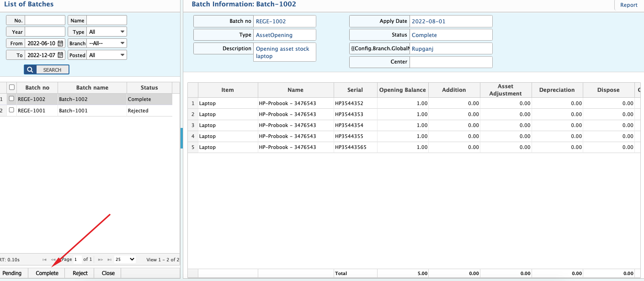
Task: Sort batches by Status column header
Action: 149,88
